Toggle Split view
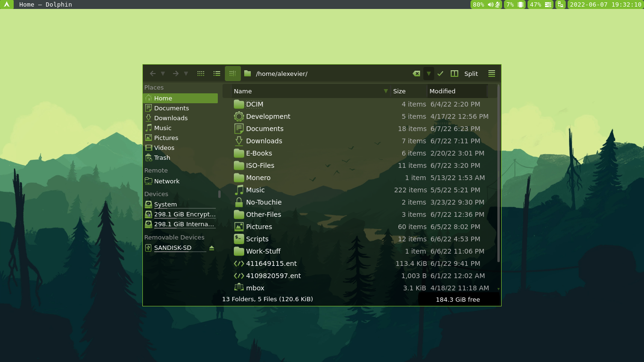This screenshot has height=362, width=644. coord(464,74)
